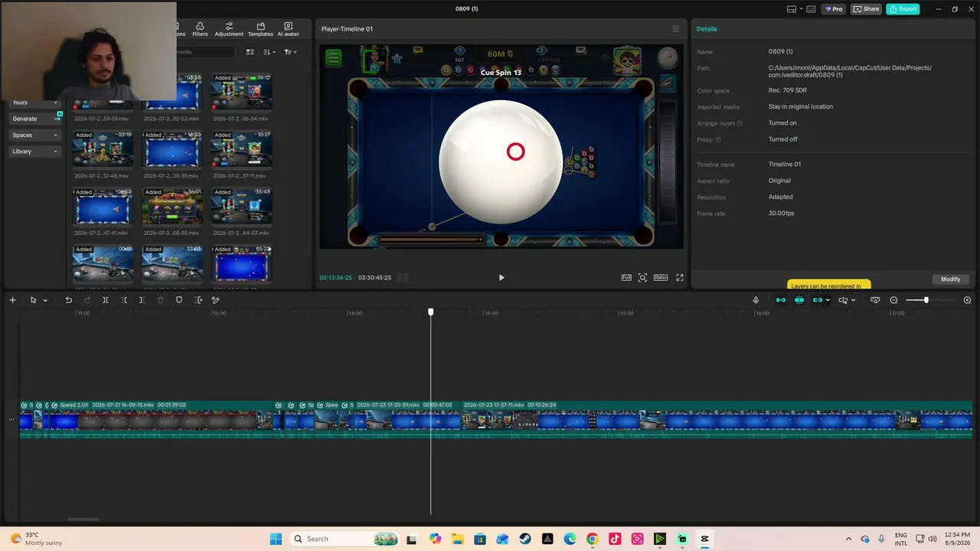980x551 pixels.
Task: Open the weather widget showing 35°C
Action: pos(36,539)
